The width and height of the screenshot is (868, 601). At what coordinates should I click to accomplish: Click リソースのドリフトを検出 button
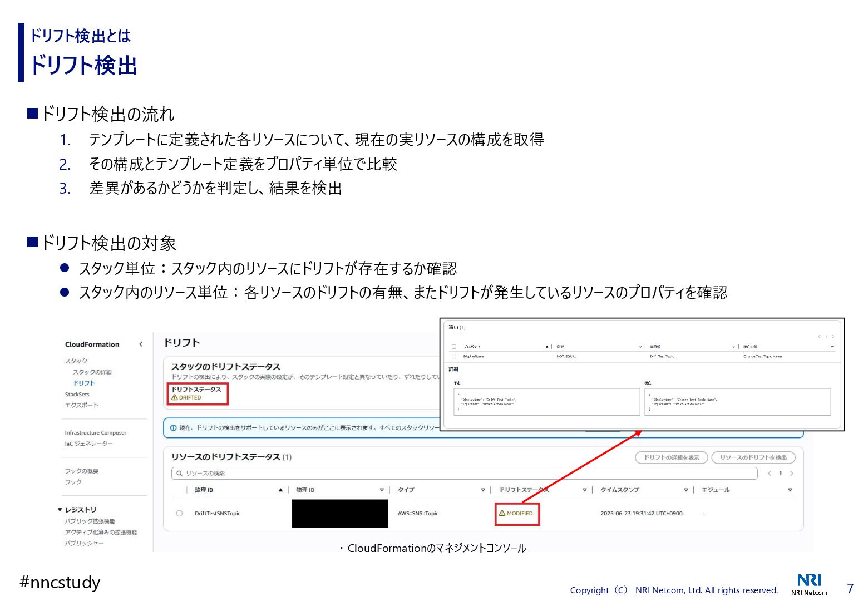[753, 457]
